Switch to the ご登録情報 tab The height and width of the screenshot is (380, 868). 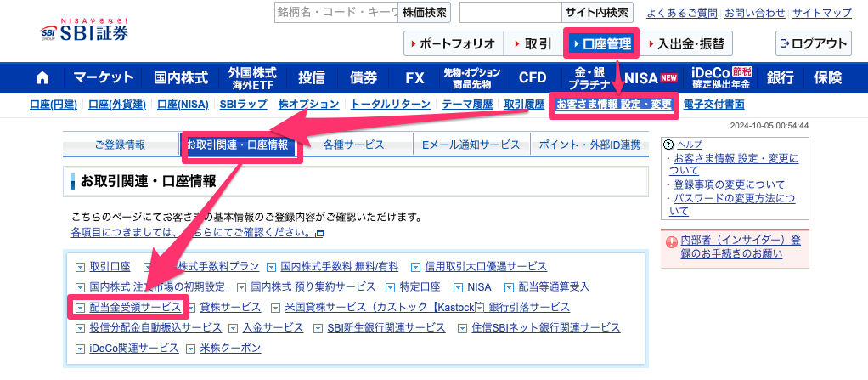point(120,145)
